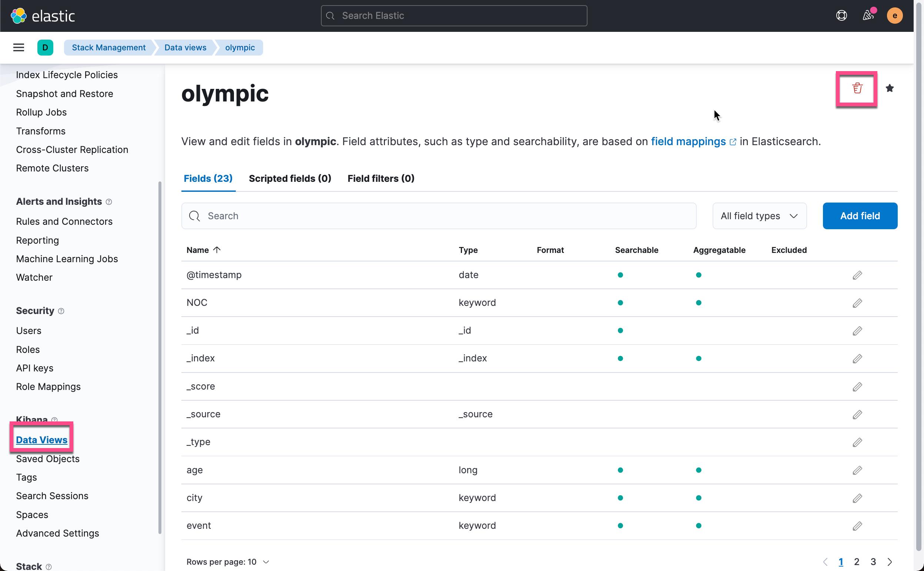Open Spaces in sidebar
The width and height of the screenshot is (924, 571).
[32, 514]
